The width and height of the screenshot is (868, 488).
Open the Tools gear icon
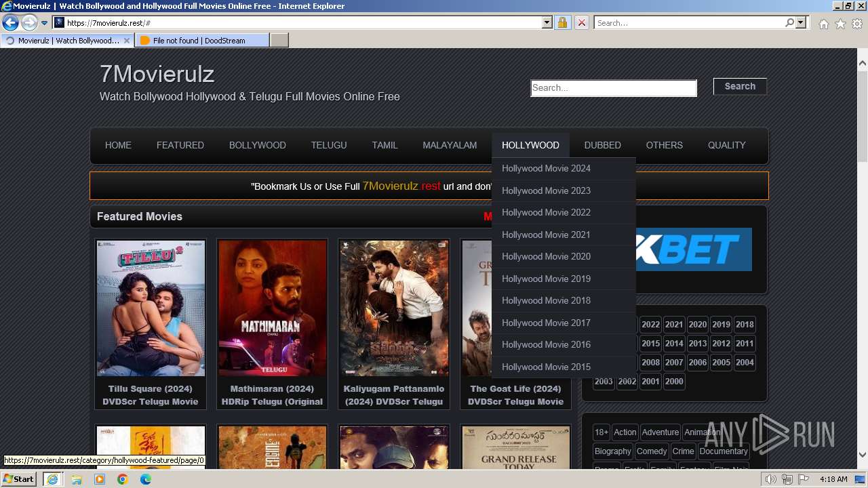point(857,24)
